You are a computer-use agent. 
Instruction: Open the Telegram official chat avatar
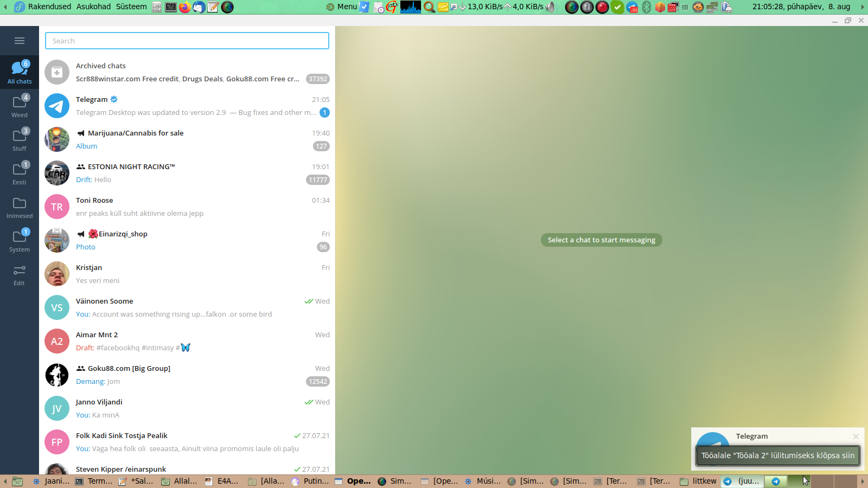[57, 106]
